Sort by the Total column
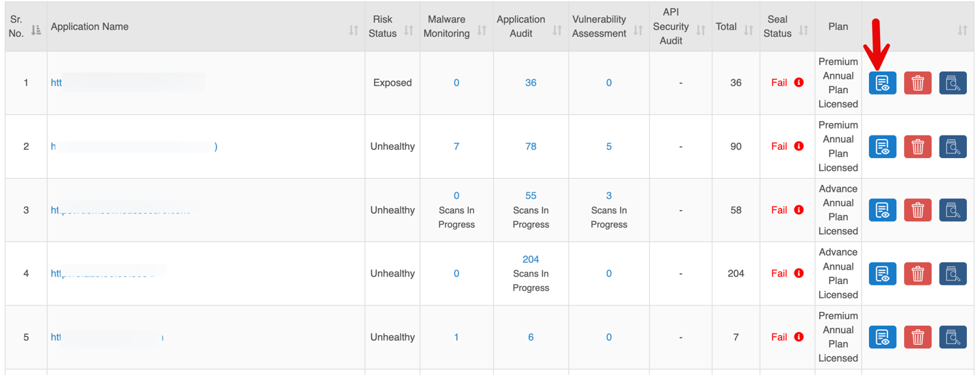 tap(749, 30)
